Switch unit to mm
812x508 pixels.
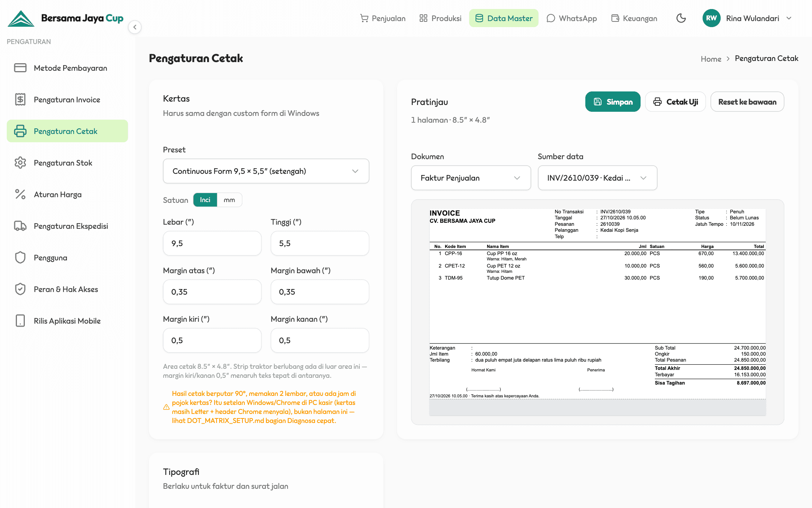(x=229, y=200)
